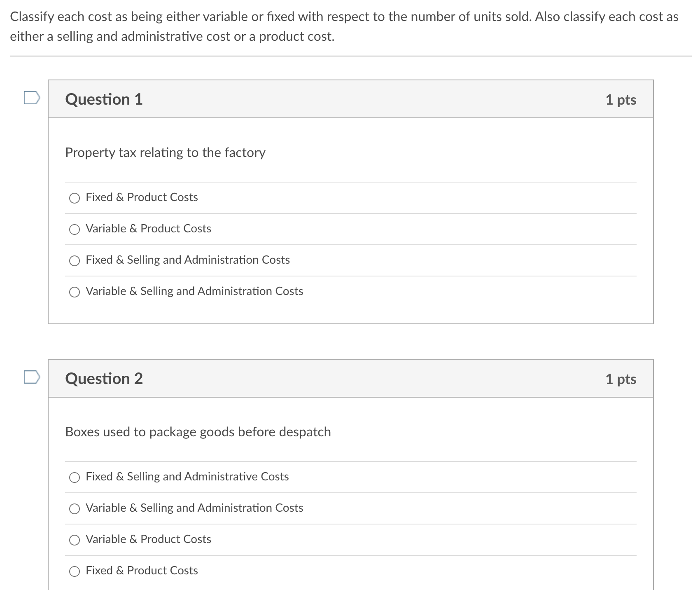Click the property tax question text
Viewport: 700px width, 590px height.
point(165,152)
